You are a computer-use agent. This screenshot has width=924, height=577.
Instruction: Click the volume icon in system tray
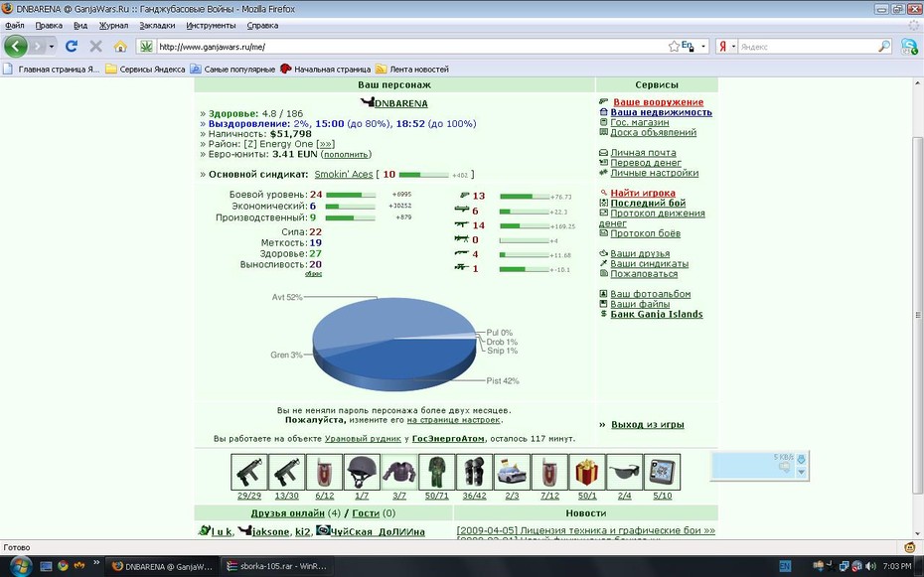pyautogui.click(x=870, y=566)
